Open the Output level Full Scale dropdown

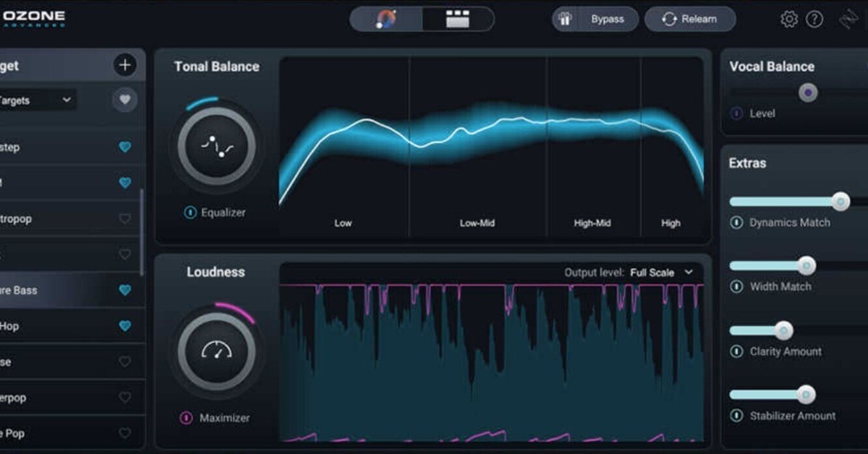tap(662, 273)
